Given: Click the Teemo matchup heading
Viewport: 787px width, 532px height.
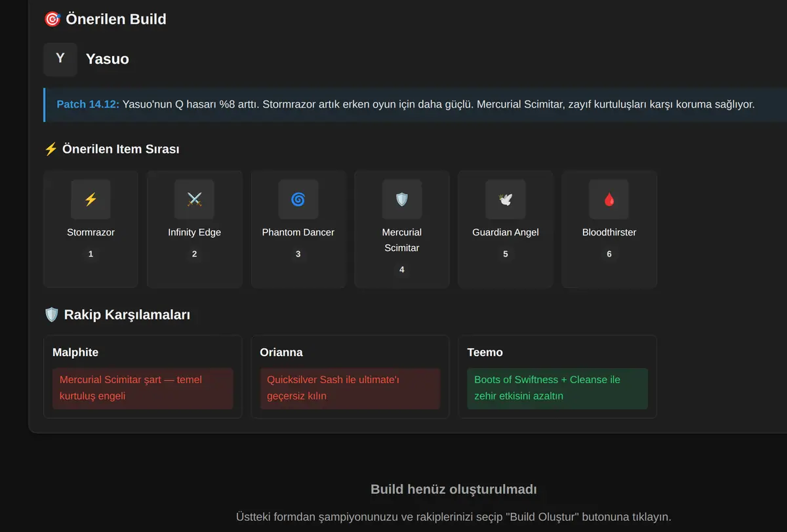Looking at the screenshot, I should (x=485, y=352).
